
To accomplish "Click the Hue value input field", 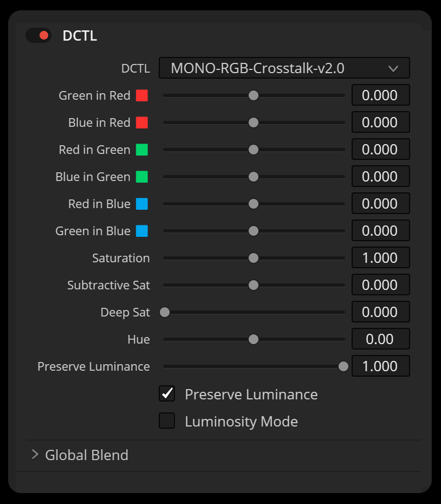I will click(x=380, y=339).
